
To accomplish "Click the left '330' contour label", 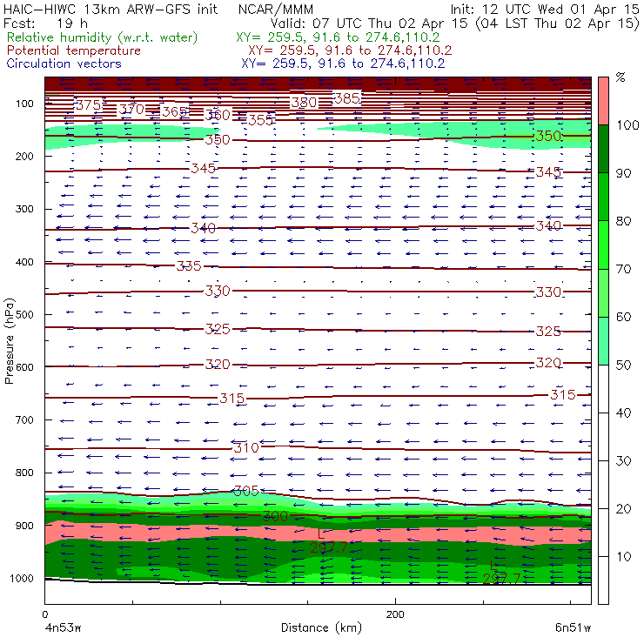I will (x=218, y=291).
